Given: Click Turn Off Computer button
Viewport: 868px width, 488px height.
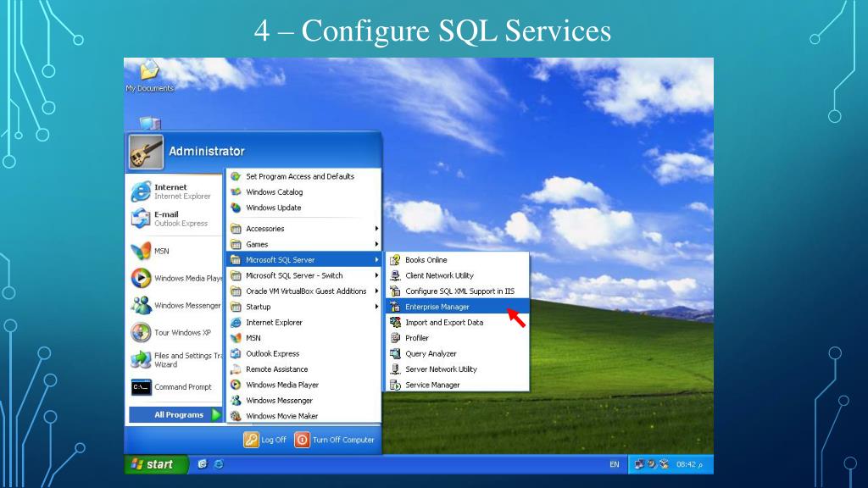Looking at the screenshot, I should pyautogui.click(x=334, y=440).
